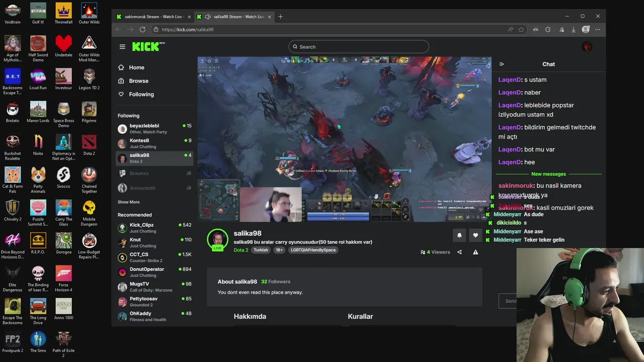Open recommended channel CCT_CS
This screenshot has width=644, height=362.
pos(154,257)
